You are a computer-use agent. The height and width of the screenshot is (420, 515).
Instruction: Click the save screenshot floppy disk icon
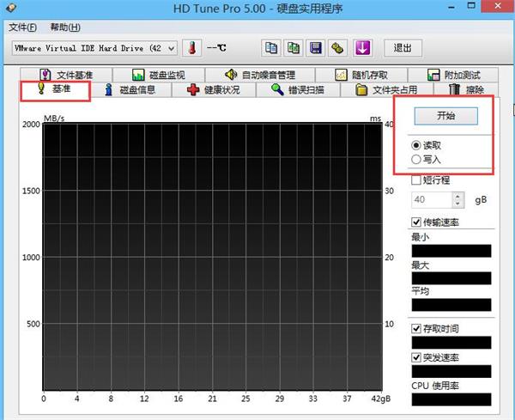(x=316, y=48)
